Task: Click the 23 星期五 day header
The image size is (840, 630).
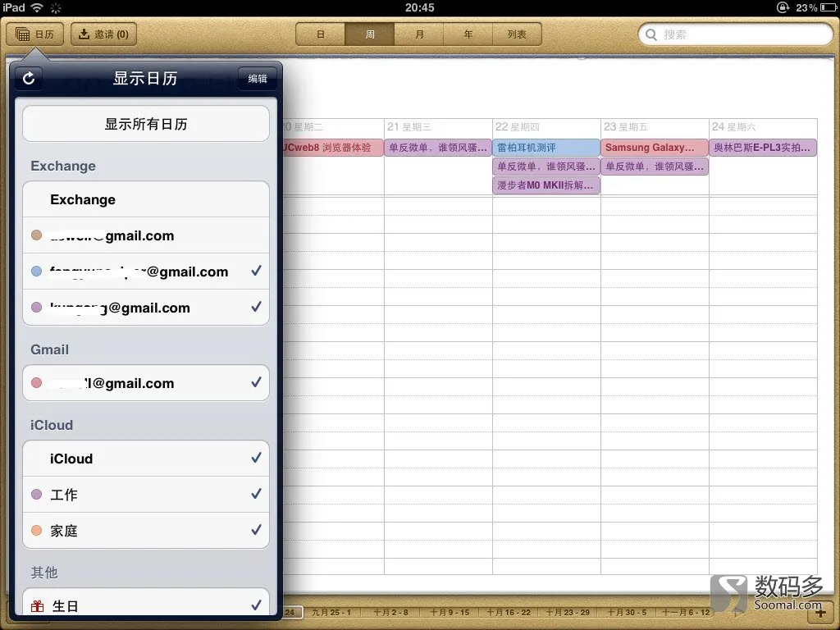Action: (x=626, y=127)
